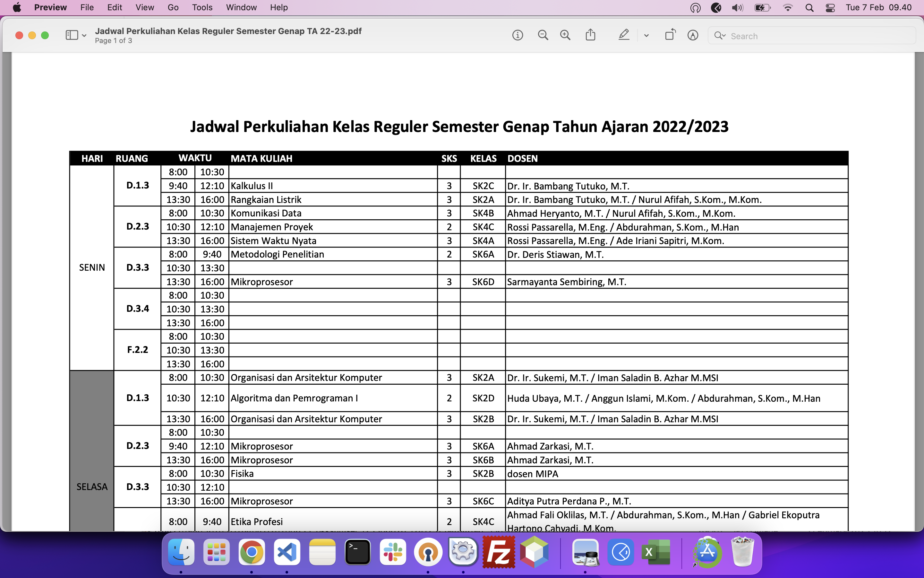Image resolution: width=924 pixels, height=578 pixels.
Task: Open Preview app icon in the Dock
Action: [585, 552]
